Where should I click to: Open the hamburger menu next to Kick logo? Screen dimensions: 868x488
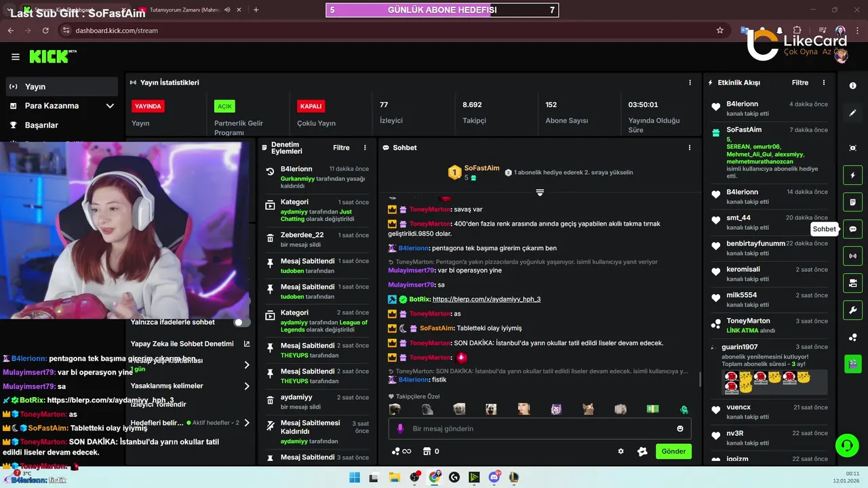(x=15, y=57)
